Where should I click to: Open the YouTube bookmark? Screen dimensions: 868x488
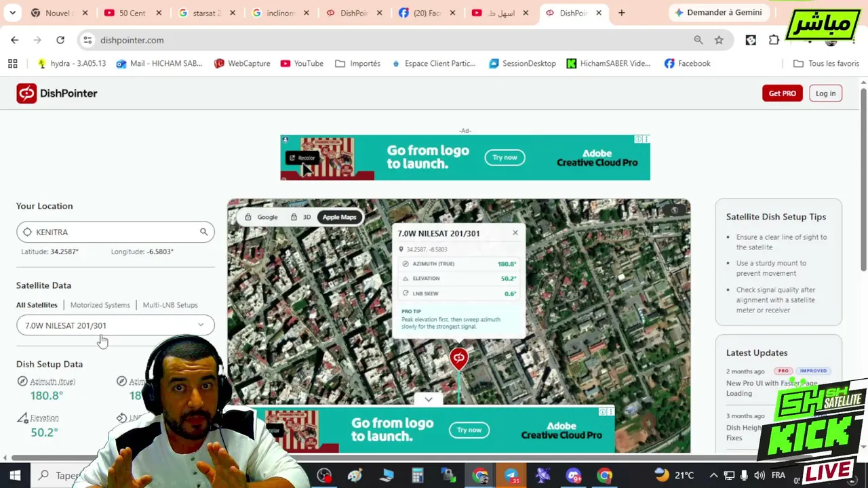(x=302, y=63)
